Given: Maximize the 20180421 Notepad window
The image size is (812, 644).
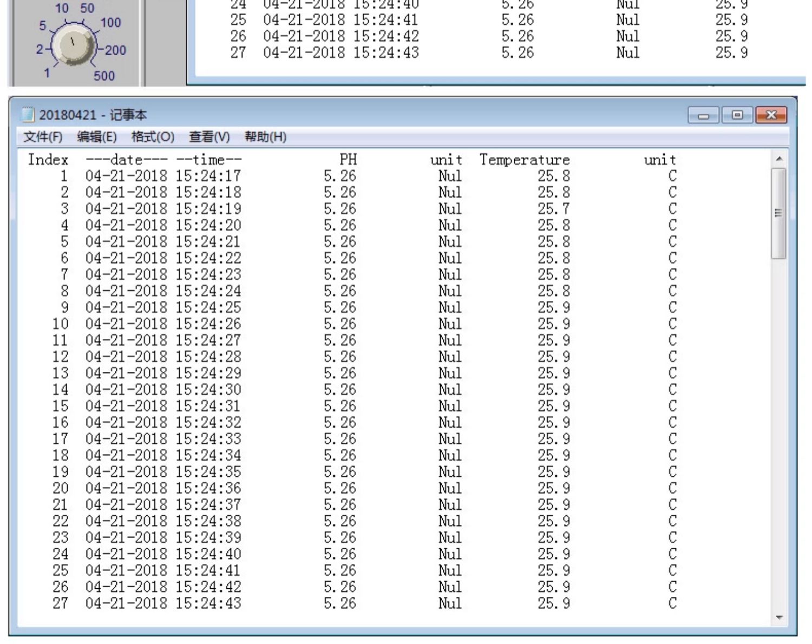Looking at the screenshot, I should [737, 115].
